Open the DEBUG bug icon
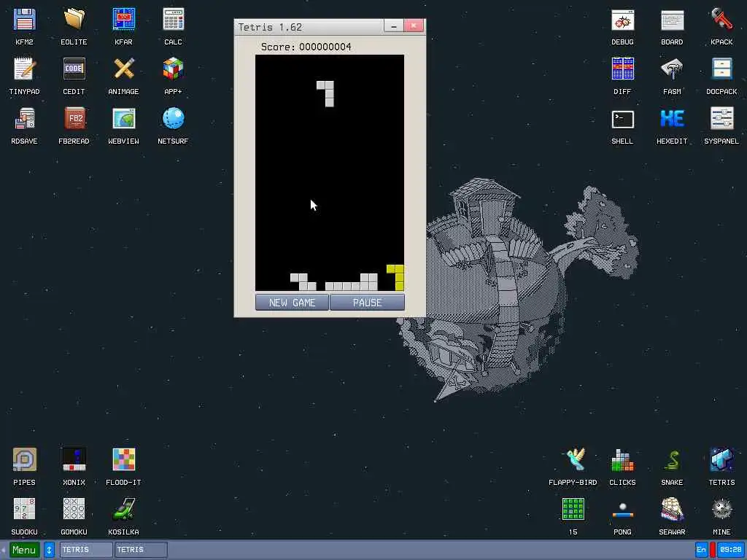Image resolution: width=747 pixels, height=560 pixels. coord(623,20)
